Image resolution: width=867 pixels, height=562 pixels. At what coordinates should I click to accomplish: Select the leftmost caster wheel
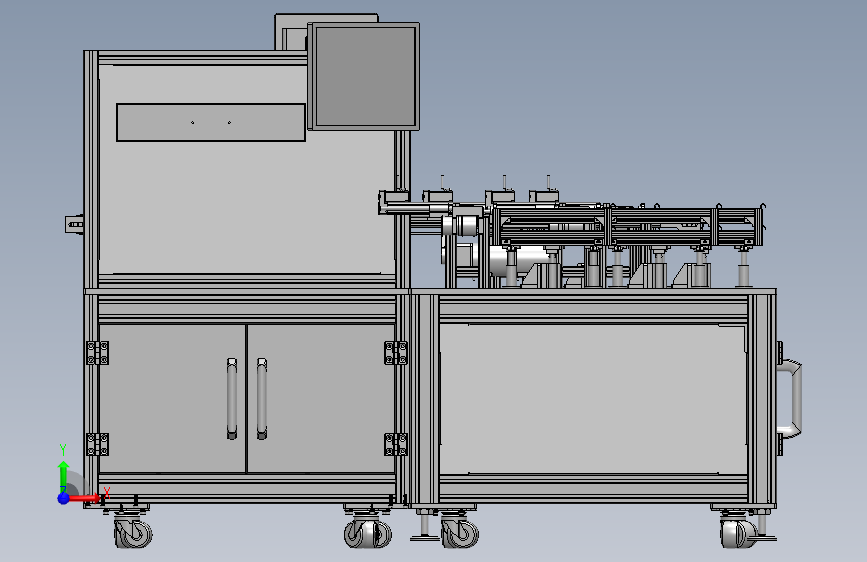(133, 532)
